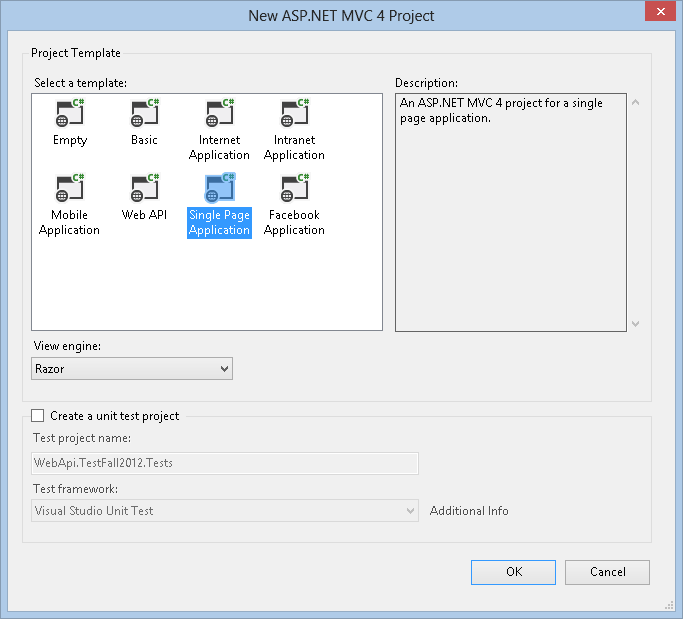Pick the Facebook Application template icon

[294, 188]
